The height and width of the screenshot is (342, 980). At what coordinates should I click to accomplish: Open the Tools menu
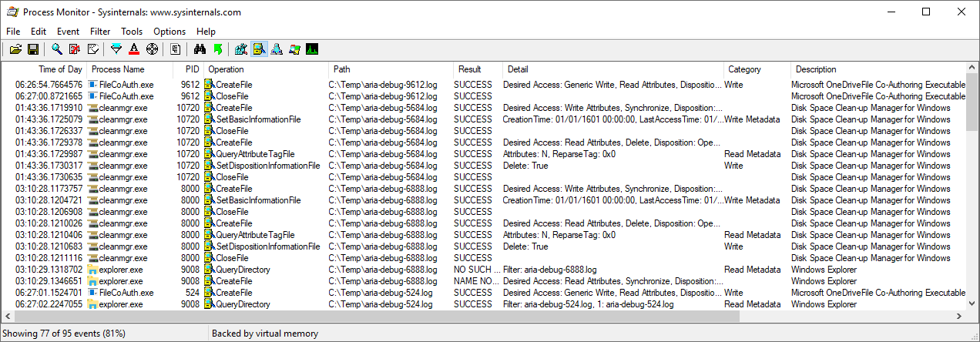pyautogui.click(x=132, y=32)
